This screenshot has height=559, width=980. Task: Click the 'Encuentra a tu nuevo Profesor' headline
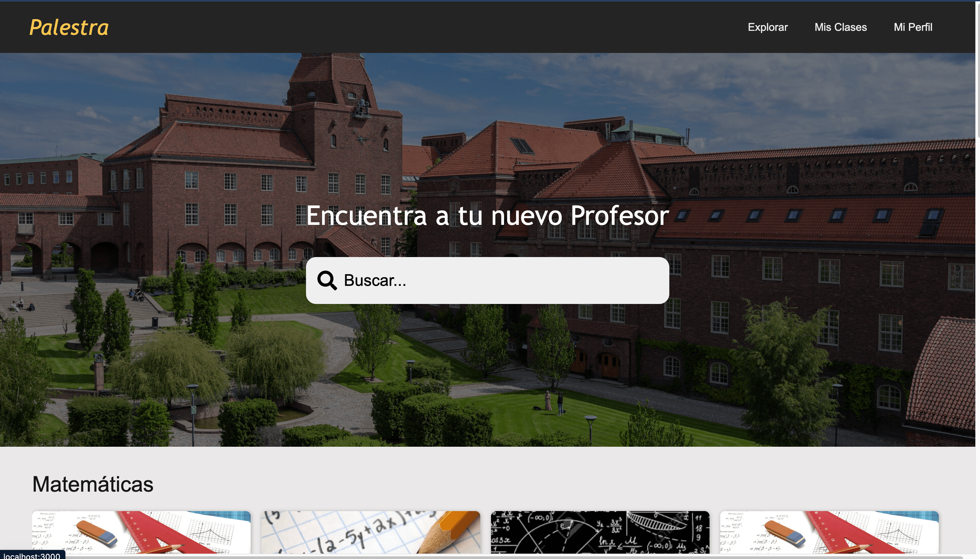pyautogui.click(x=487, y=215)
